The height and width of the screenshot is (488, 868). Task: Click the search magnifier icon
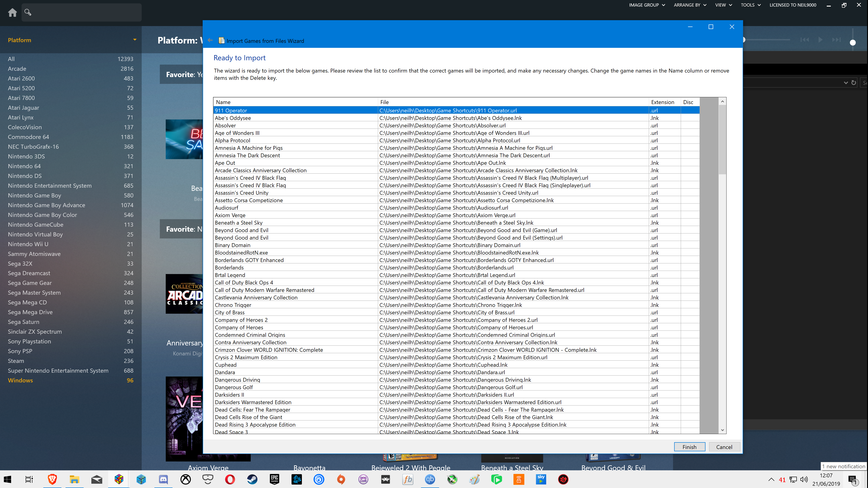click(28, 12)
